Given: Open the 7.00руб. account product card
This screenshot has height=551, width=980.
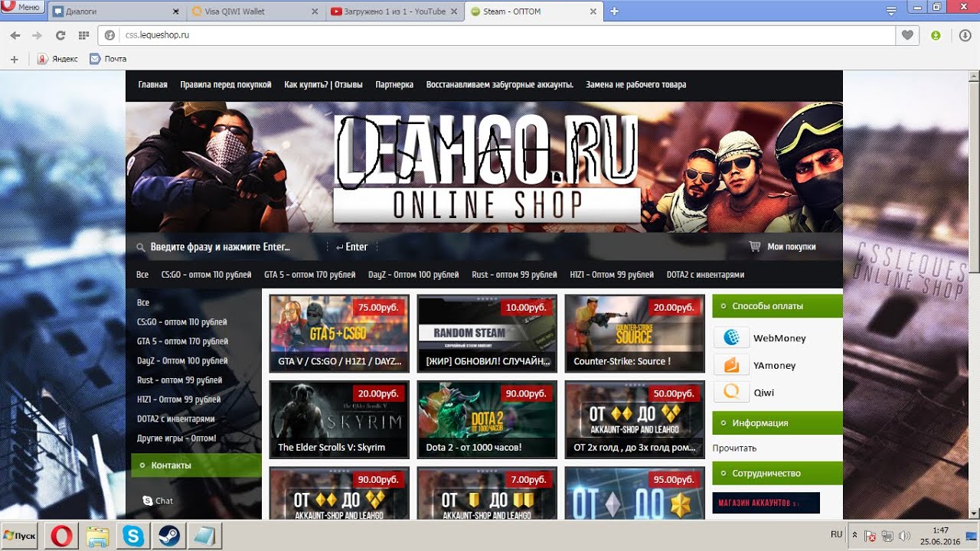Looking at the screenshot, I should [x=487, y=493].
